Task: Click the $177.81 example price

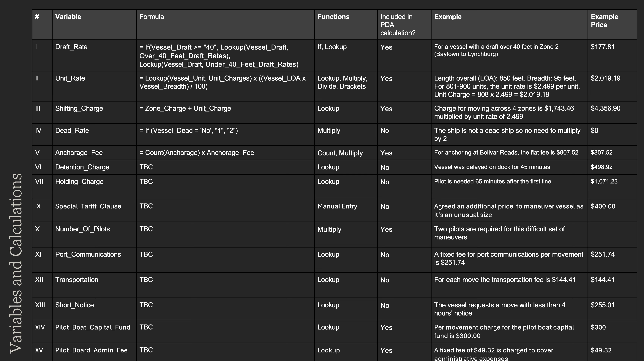Action: point(602,47)
